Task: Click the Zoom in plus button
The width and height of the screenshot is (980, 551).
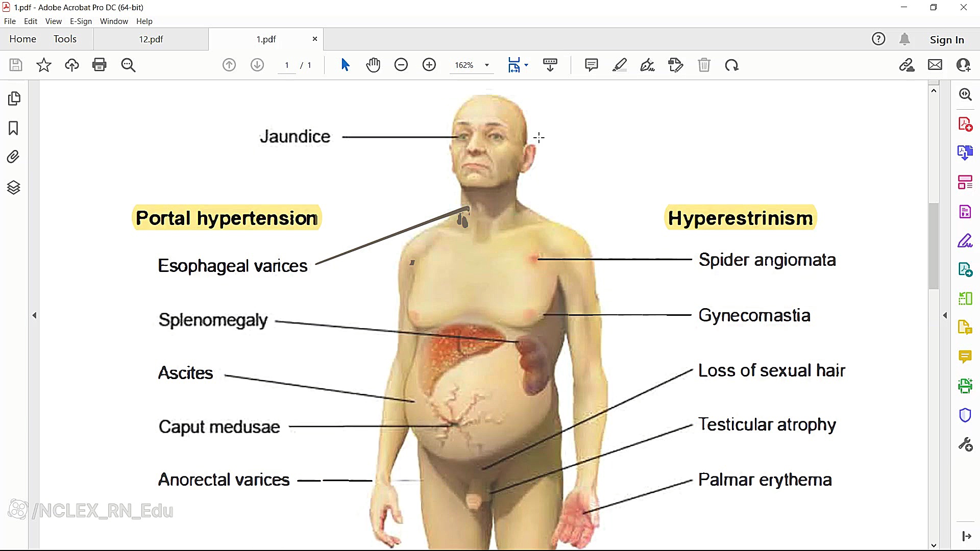Action: [x=429, y=65]
